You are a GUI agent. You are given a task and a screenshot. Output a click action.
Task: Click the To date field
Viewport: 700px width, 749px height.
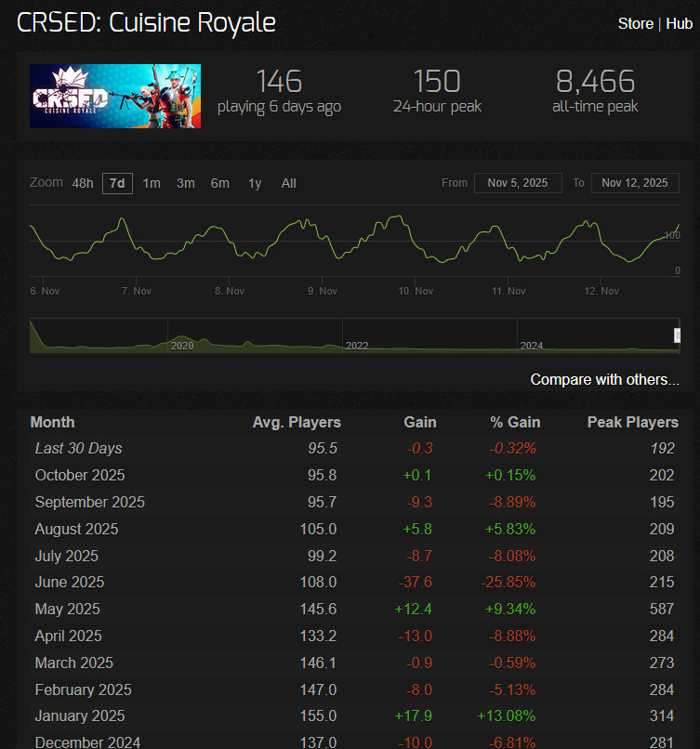(x=635, y=183)
